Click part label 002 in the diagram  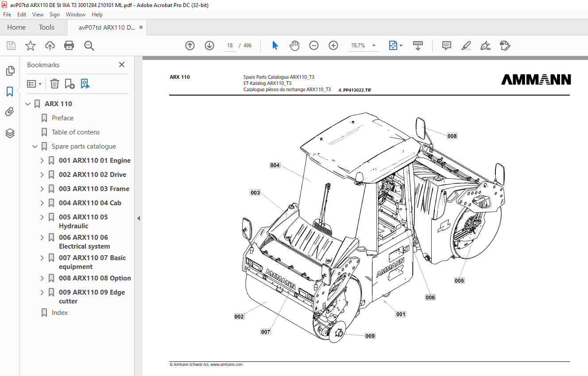coord(239,316)
